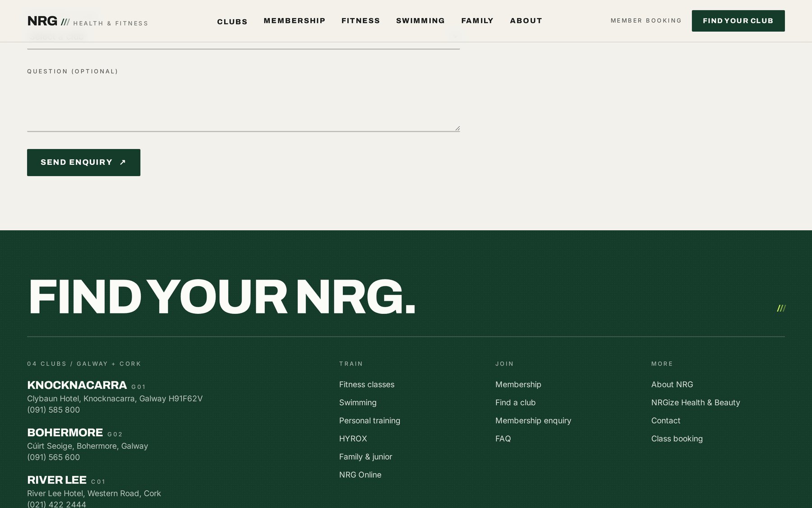Image resolution: width=812 pixels, height=508 pixels.
Task: Open HYROX footer link
Action: tap(353, 439)
